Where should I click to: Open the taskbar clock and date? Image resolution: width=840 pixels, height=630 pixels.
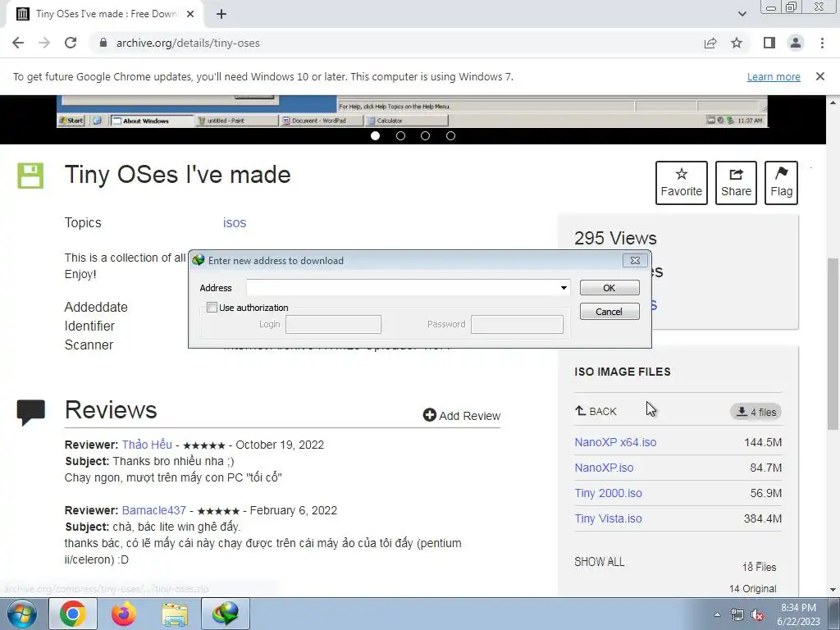798,614
